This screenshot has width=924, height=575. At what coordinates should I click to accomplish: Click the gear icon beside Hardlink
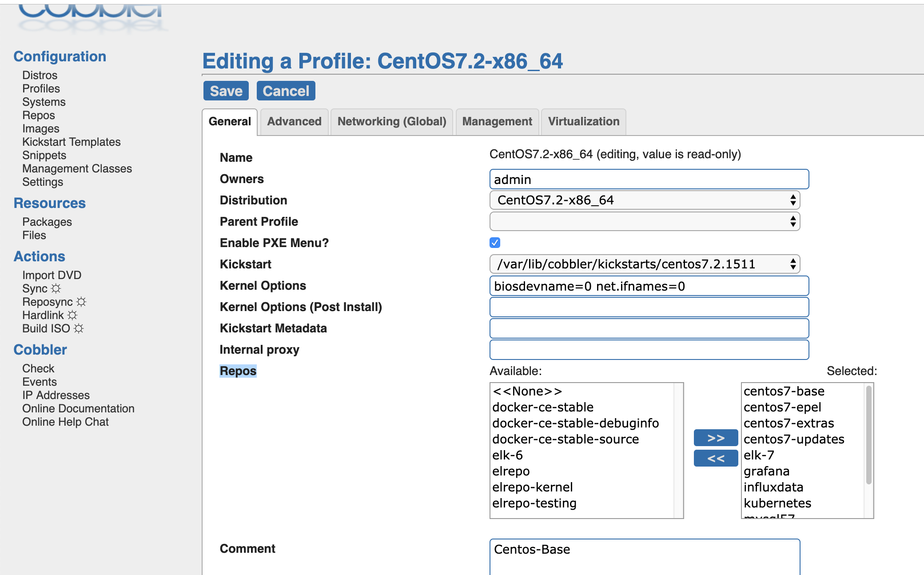pyautogui.click(x=72, y=315)
